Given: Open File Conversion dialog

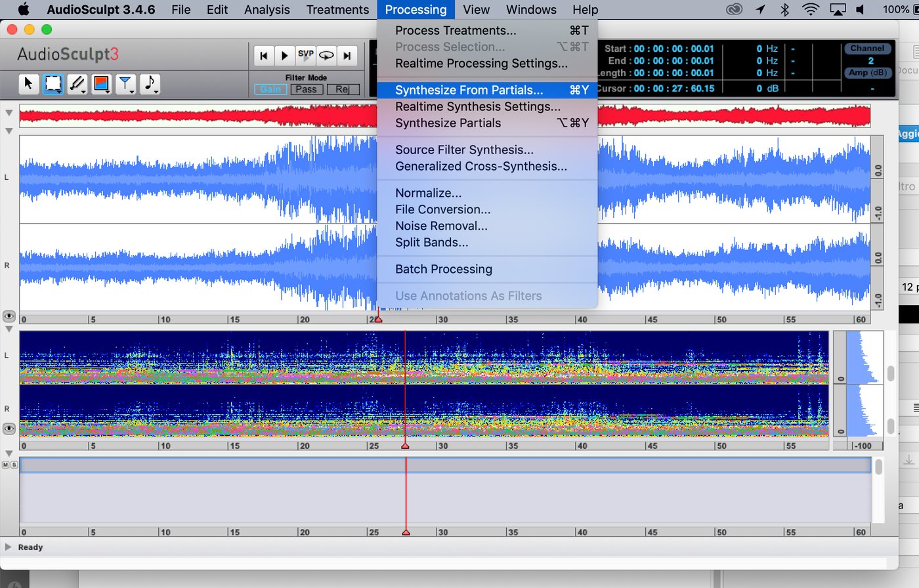Looking at the screenshot, I should coord(487,209).
